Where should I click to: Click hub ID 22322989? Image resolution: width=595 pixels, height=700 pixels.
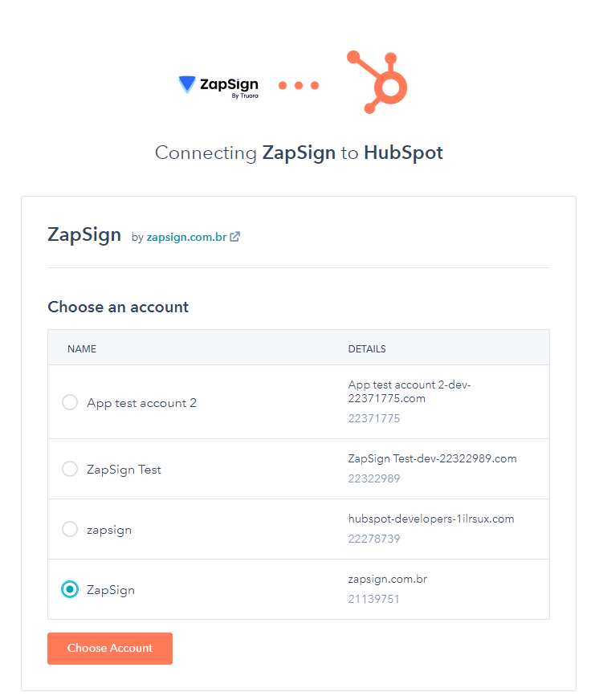(x=374, y=478)
